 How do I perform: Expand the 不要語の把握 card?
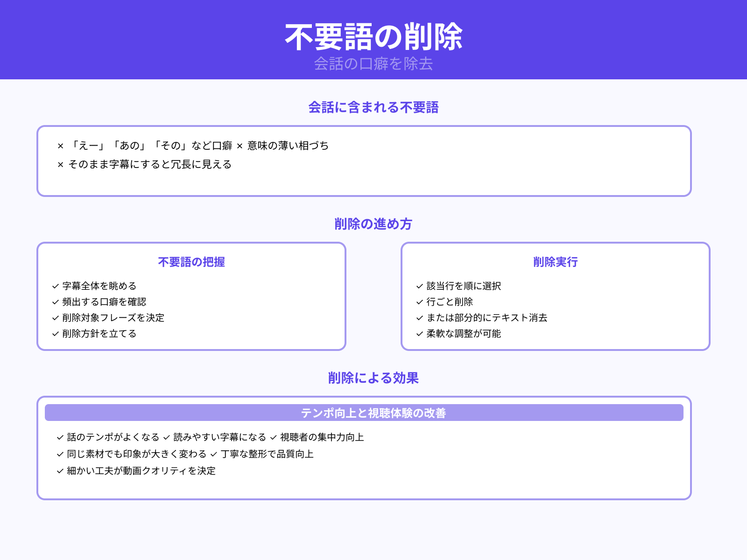pos(191,262)
